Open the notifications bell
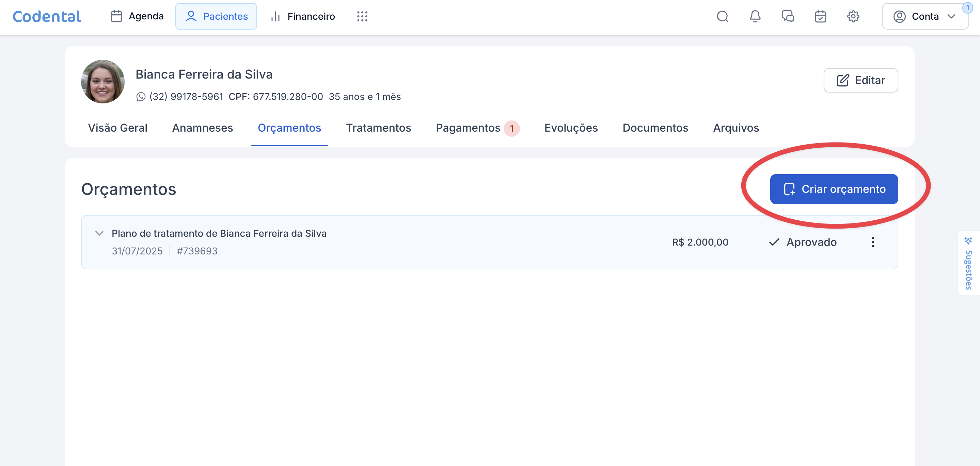Image resolution: width=980 pixels, height=466 pixels. click(755, 16)
